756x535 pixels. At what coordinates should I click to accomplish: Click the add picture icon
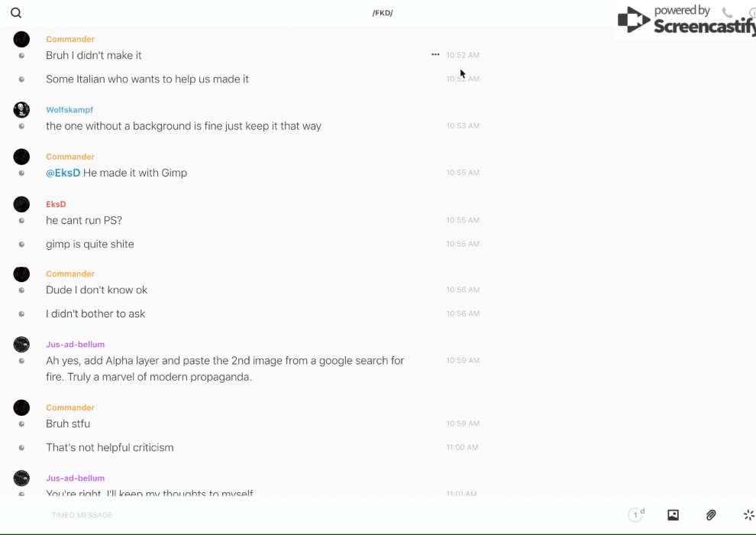click(673, 515)
